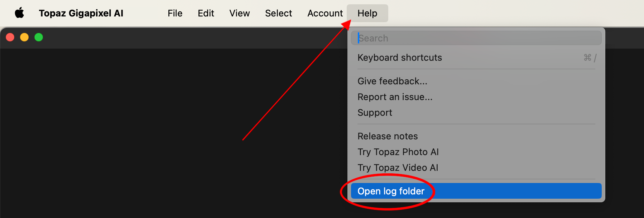Open the File menu
Image resolution: width=644 pixels, height=218 pixels.
175,13
